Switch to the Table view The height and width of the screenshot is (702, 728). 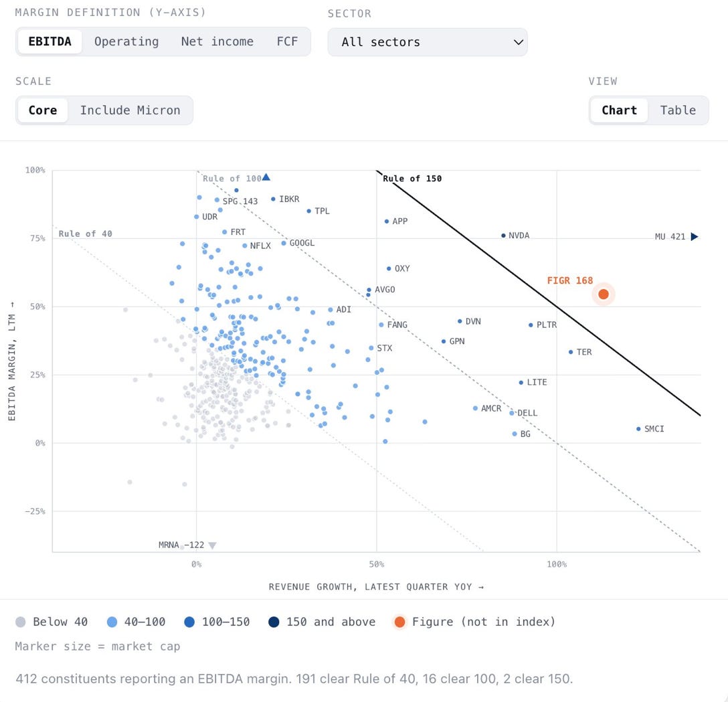click(678, 110)
